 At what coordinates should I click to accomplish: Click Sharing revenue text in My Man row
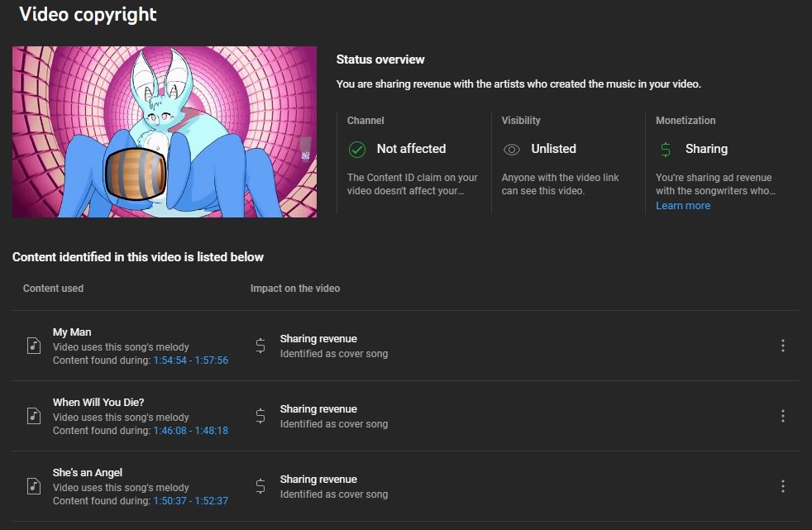(318, 339)
